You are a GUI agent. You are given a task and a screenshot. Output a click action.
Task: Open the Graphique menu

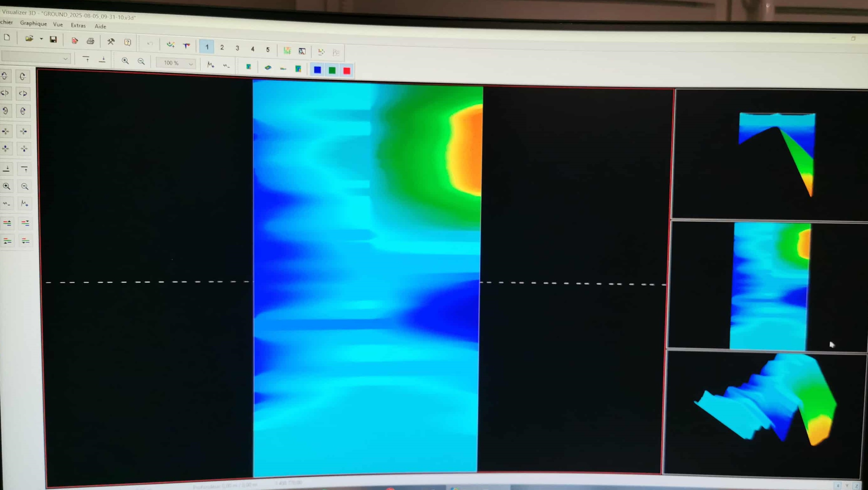[x=33, y=23]
